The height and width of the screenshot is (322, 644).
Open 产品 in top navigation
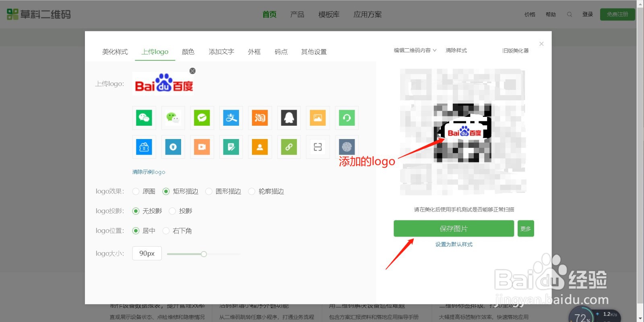(x=297, y=15)
